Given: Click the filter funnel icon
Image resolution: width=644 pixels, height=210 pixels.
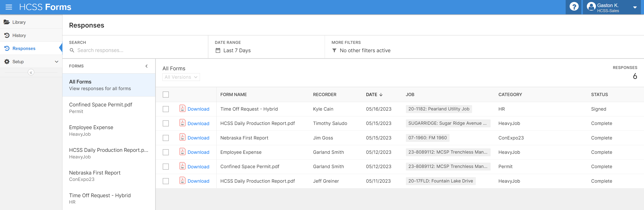Looking at the screenshot, I should (x=334, y=50).
